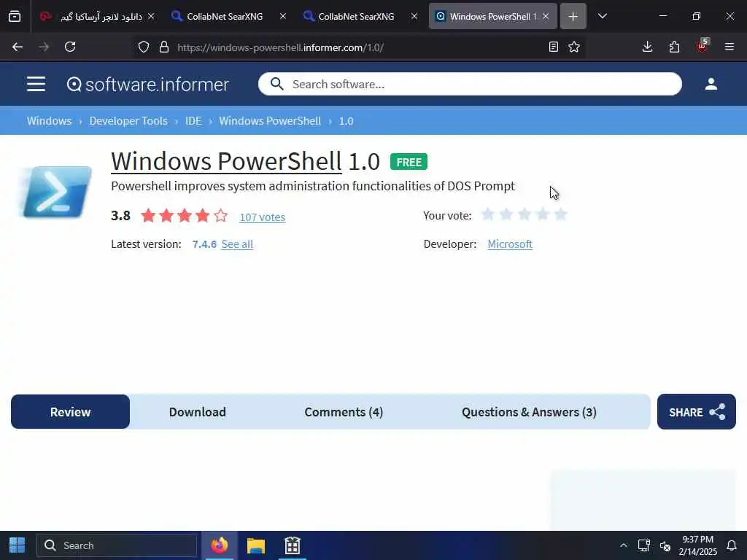Rate the first star in Your vote
The height and width of the screenshot is (560, 747).
coord(488,215)
